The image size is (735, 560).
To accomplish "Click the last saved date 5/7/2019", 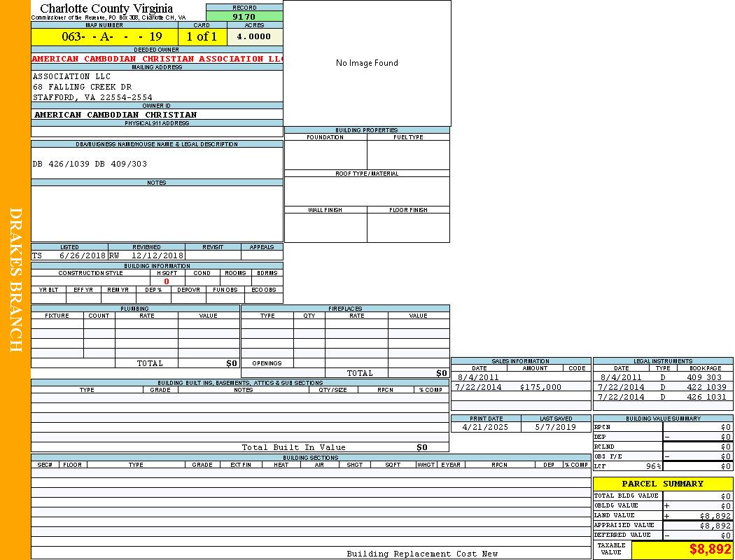I will (x=555, y=427).
